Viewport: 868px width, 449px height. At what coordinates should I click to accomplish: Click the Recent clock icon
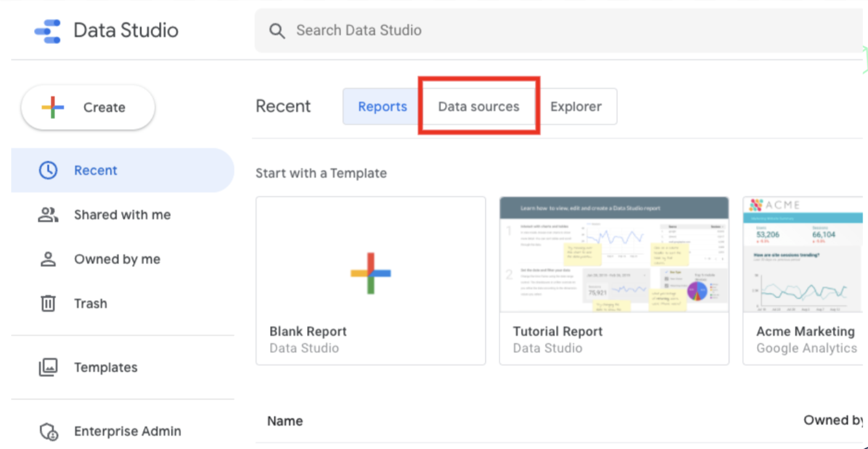click(48, 170)
